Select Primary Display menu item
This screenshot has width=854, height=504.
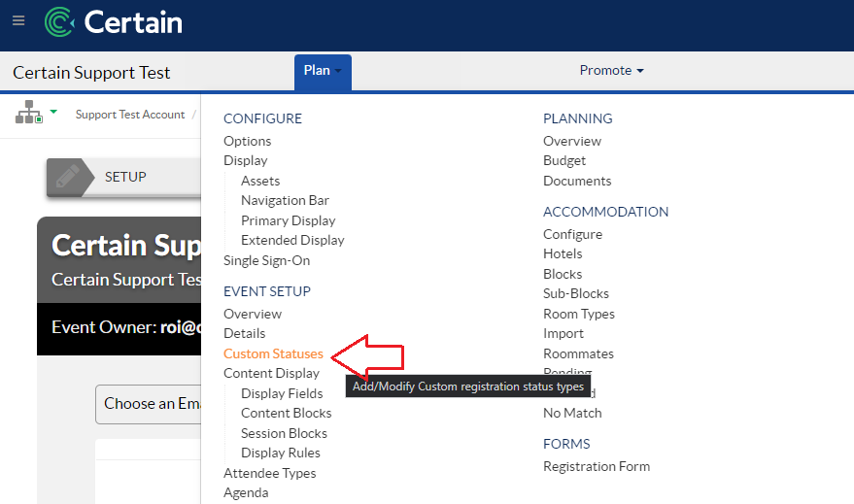289,220
